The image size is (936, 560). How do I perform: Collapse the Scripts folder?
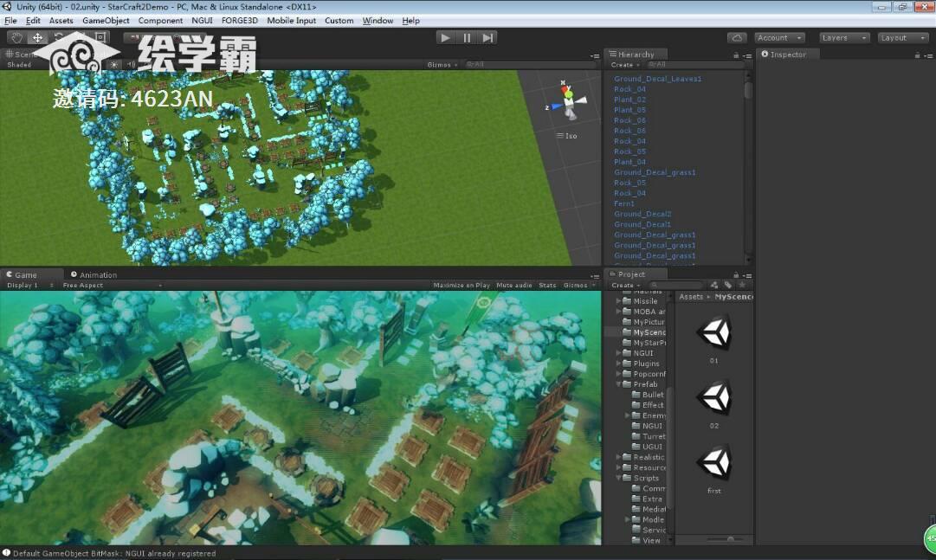[618, 478]
